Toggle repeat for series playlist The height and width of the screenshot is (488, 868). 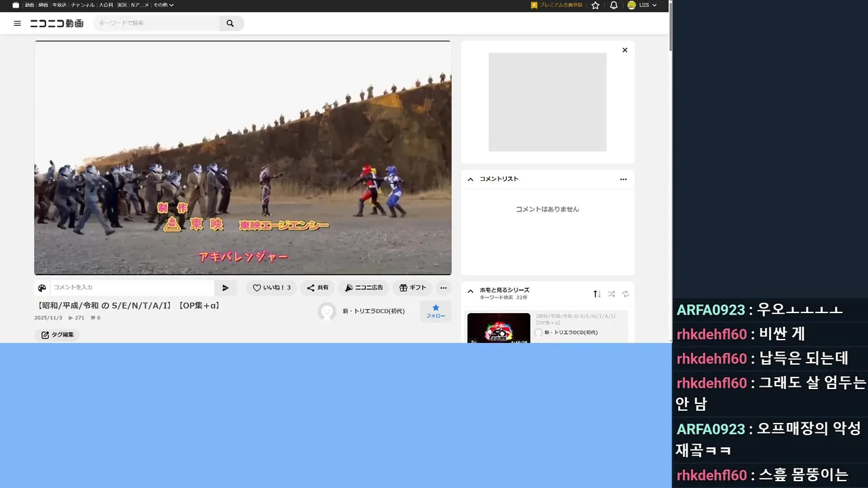(625, 293)
